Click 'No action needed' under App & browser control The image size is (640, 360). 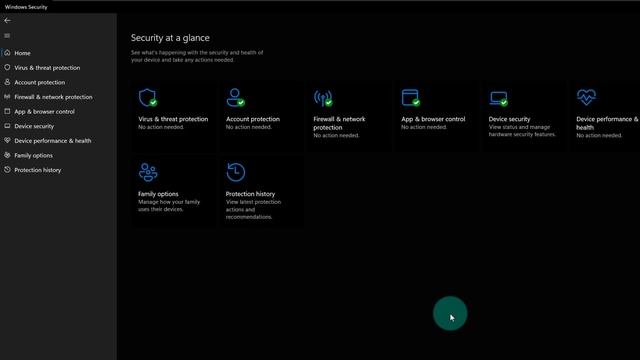[424, 127]
